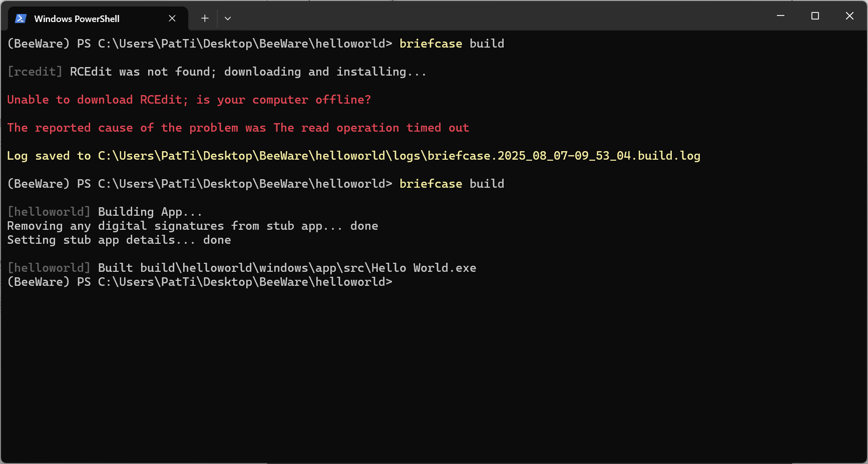Viewport: 868px width, 464px height.
Task: Click the 'Log saved to' log file path line
Action: coord(353,156)
